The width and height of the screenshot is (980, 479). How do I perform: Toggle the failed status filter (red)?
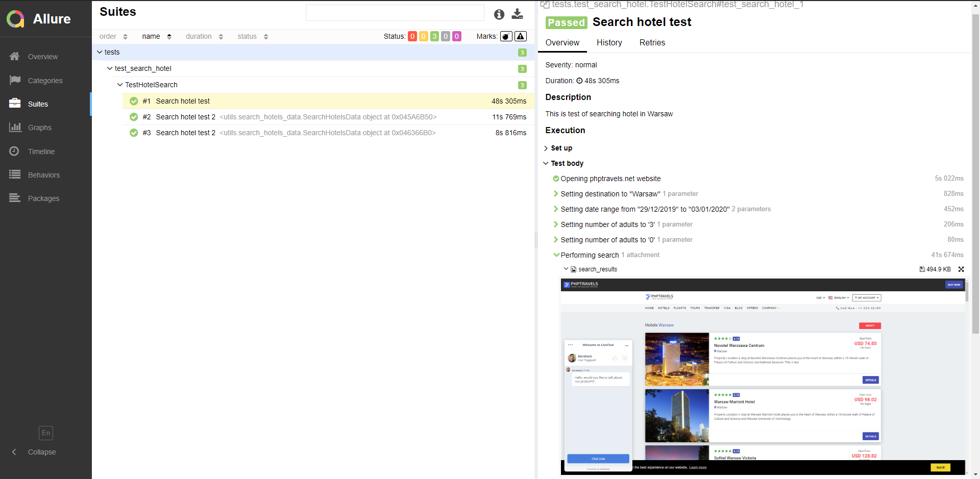pos(412,36)
